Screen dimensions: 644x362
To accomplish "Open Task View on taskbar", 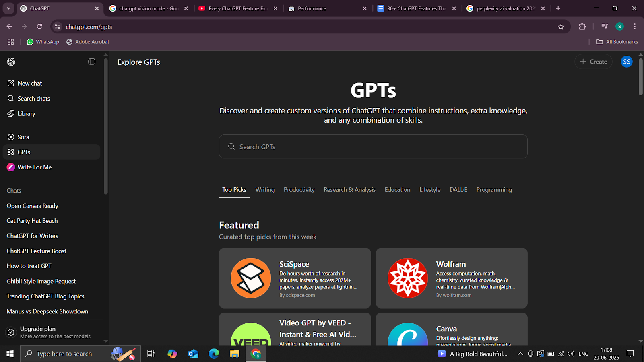I will tap(151, 354).
